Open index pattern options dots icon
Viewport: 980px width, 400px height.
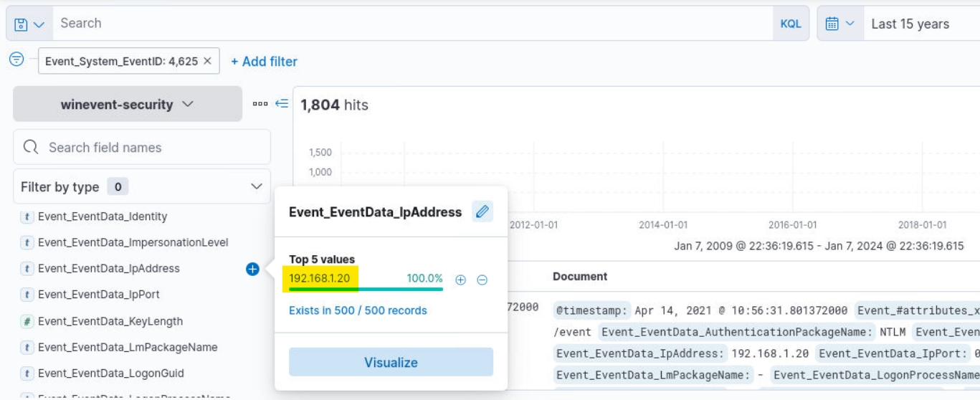(260, 104)
